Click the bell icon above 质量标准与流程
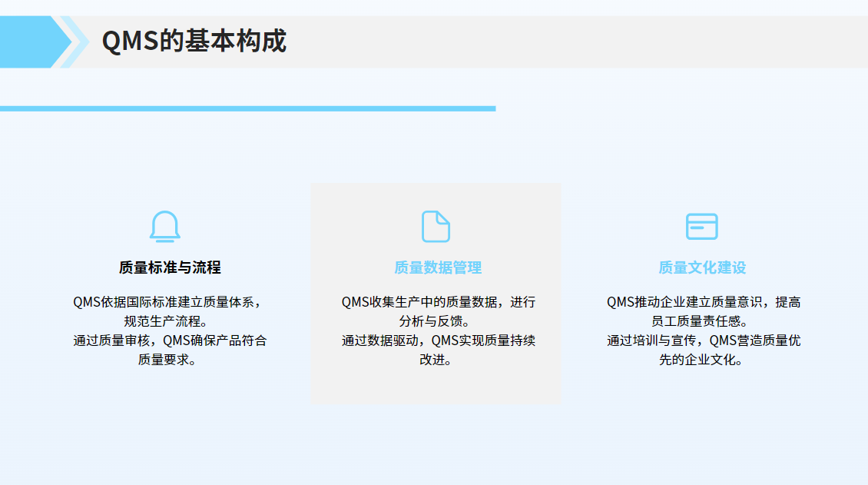The image size is (868, 485). [165, 227]
